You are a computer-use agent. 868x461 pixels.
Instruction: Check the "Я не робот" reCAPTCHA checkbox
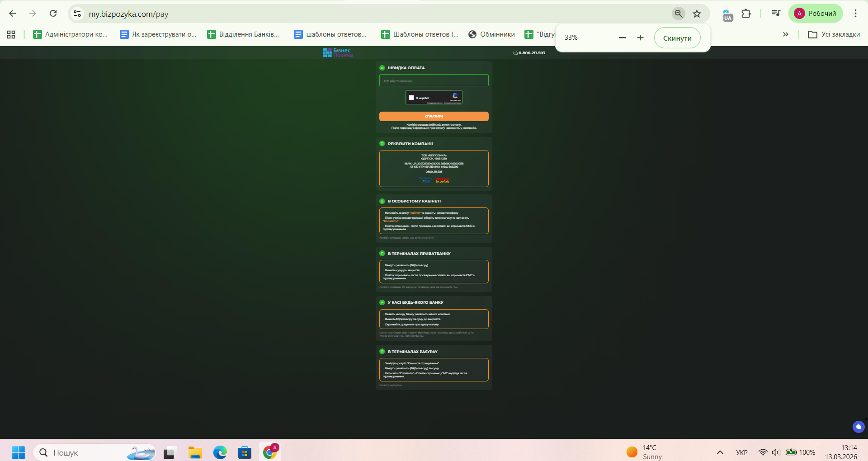(411, 98)
